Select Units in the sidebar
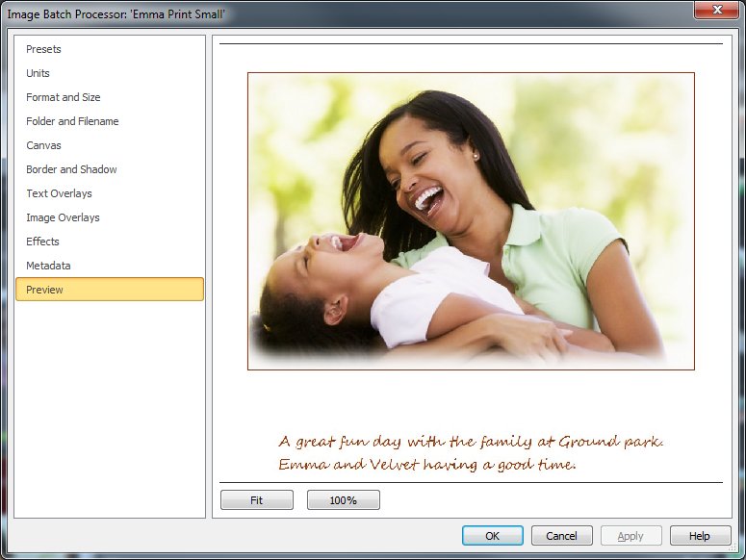746x560 pixels. [x=39, y=73]
